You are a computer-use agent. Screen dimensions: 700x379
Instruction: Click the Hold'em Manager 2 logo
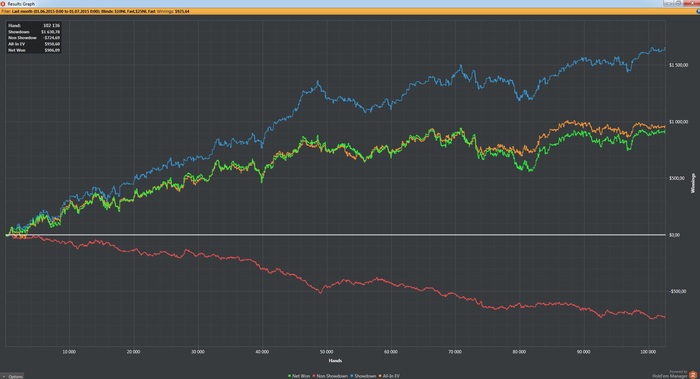[693, 375]
